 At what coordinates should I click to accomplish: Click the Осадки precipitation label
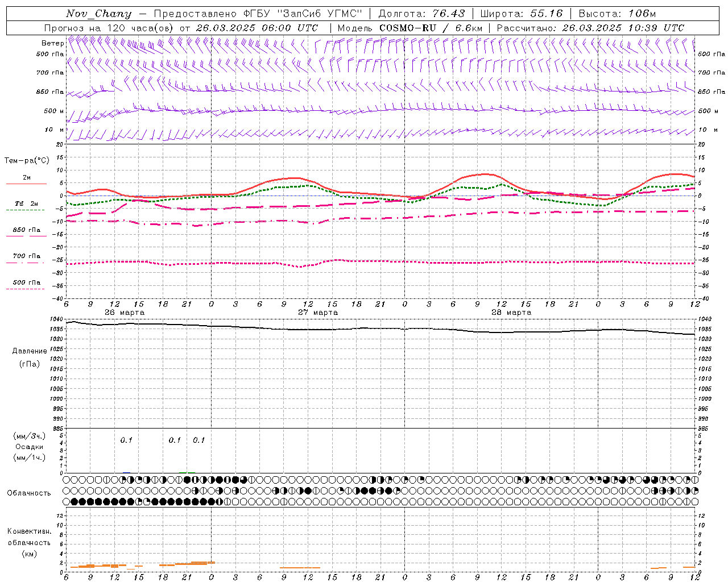[29, 447]
